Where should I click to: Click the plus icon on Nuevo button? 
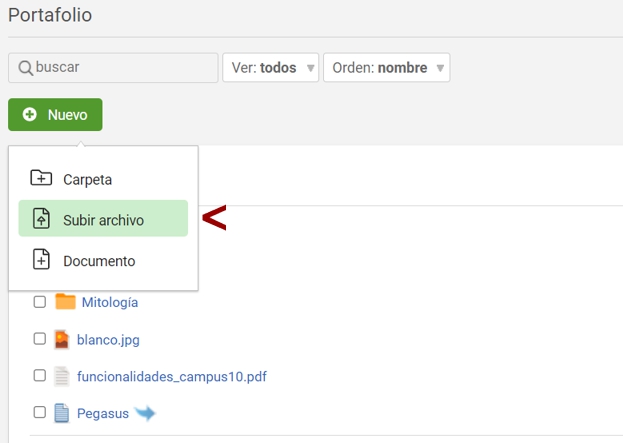point(30,115)
